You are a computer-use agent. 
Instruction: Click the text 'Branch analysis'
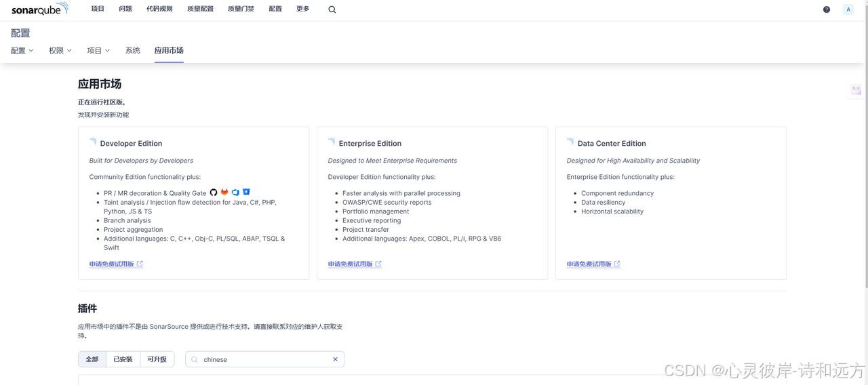(x=127, y=220)
